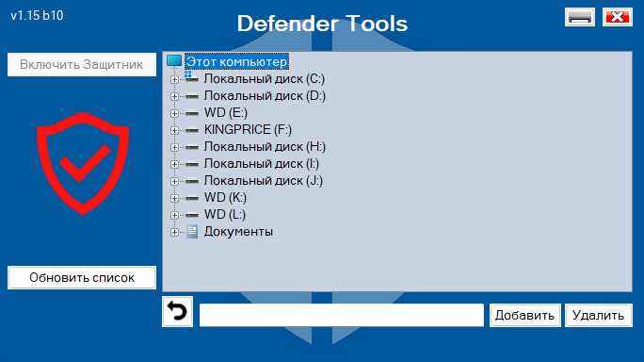Expand the Локальный диск (D:) node

tap(174, 96)
